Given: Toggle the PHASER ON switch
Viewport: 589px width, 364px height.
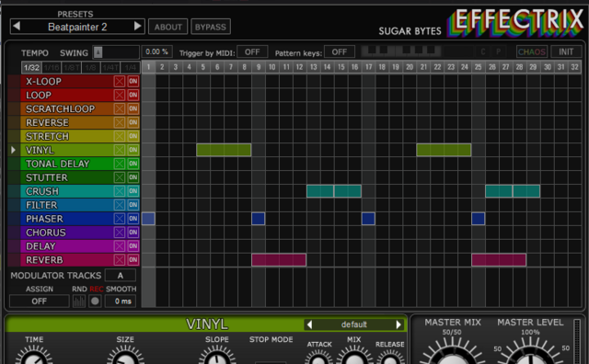Looking at the screenshot, I should 133,219.
